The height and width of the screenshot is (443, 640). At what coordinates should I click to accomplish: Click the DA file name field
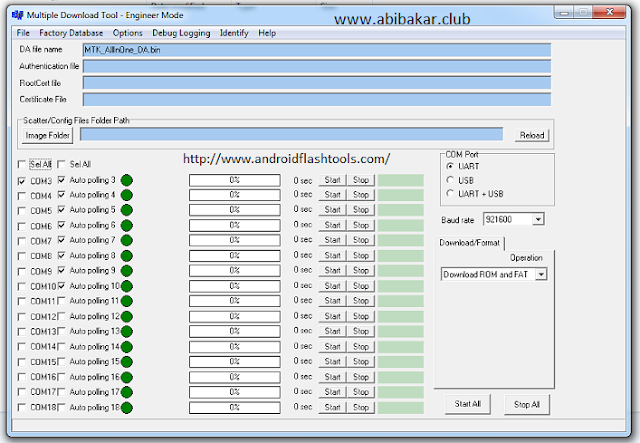coord(317,50)
